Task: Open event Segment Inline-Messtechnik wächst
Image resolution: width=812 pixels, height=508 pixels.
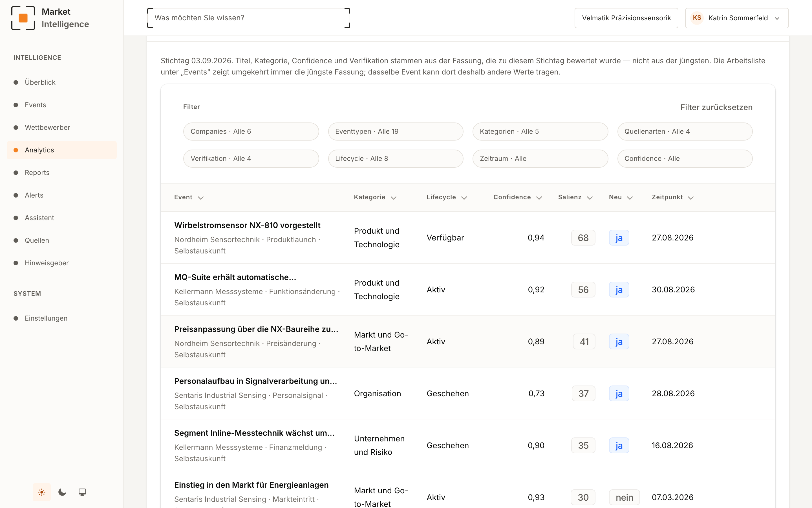Action: coord(254,433)
